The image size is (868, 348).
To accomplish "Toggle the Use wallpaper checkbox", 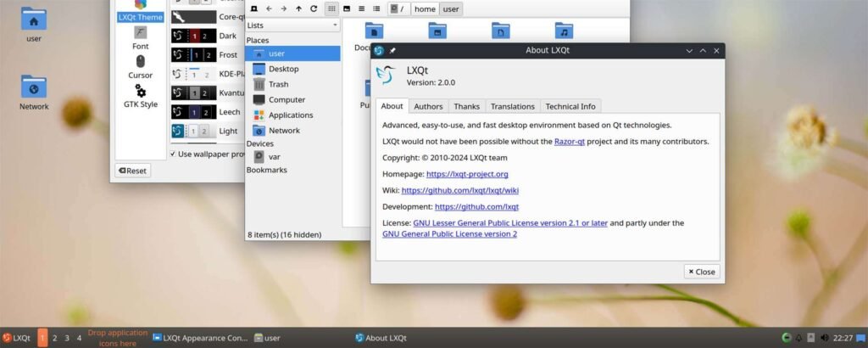I will (175, 154).
